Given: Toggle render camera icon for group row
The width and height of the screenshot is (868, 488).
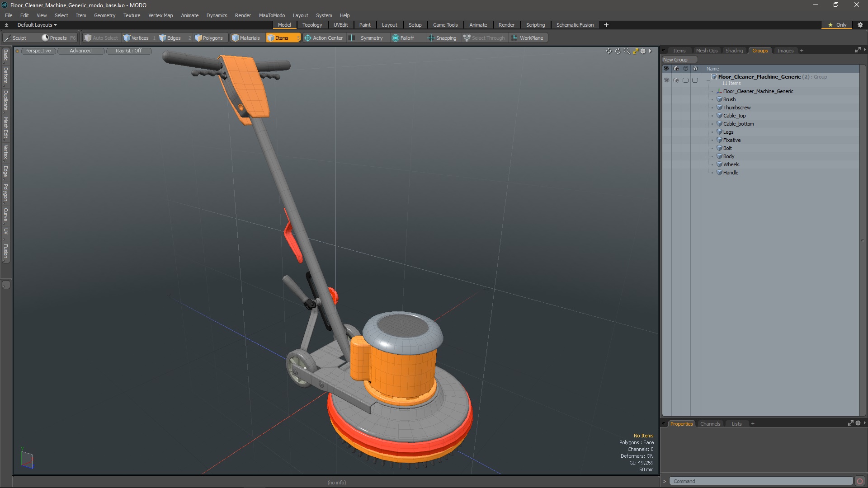Looking at the screenshot, I should click(676, 80).
